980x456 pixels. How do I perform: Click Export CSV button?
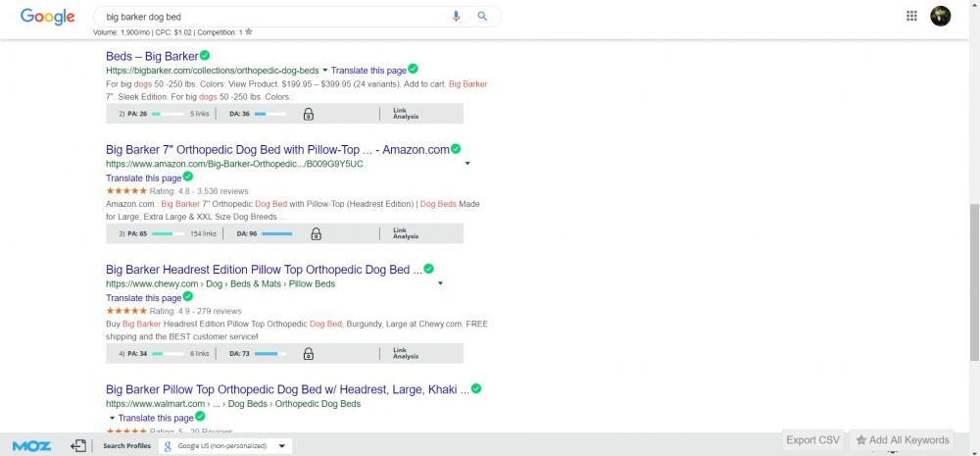coord(812,440)
